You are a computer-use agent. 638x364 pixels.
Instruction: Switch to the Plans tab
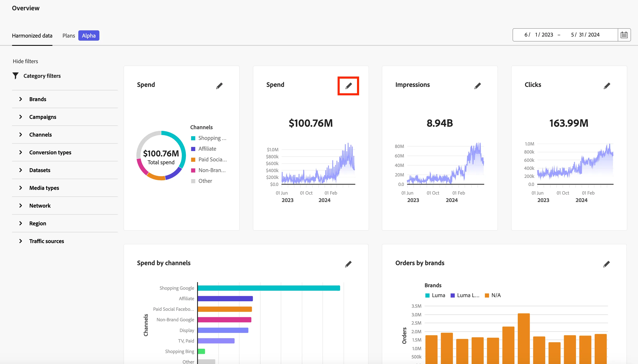[69, 35]
